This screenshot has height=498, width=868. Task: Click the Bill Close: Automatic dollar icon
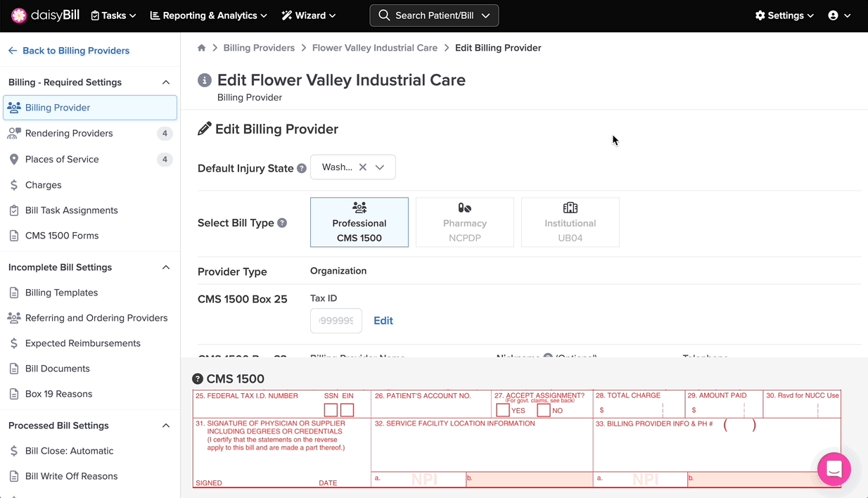pyautogui.click(x=14, y=451)
